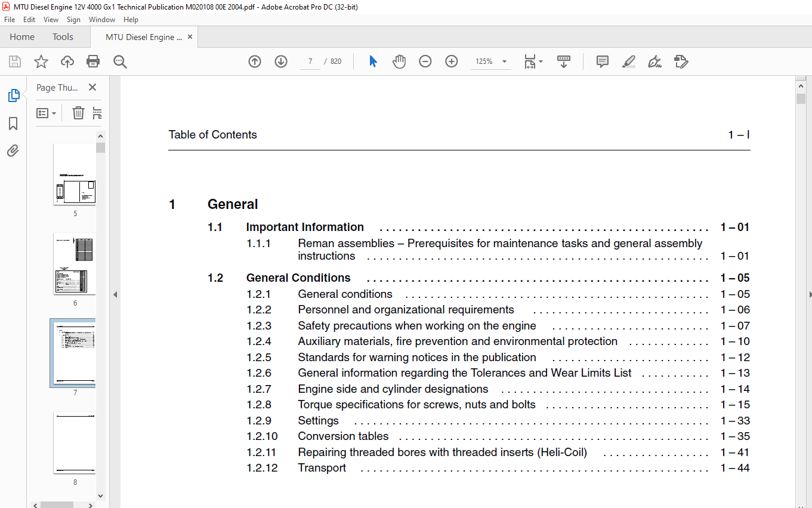Image resolution: width=812 pixels, height=508 pixels.
Task: Open the Help menu
Action: coord(131,20)
